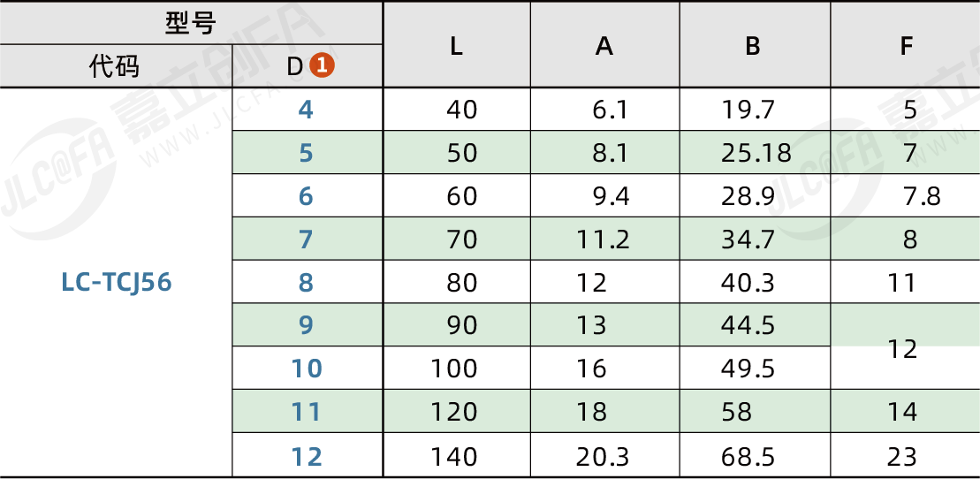
Task: Click the F column header
Action: click(906, 46)
